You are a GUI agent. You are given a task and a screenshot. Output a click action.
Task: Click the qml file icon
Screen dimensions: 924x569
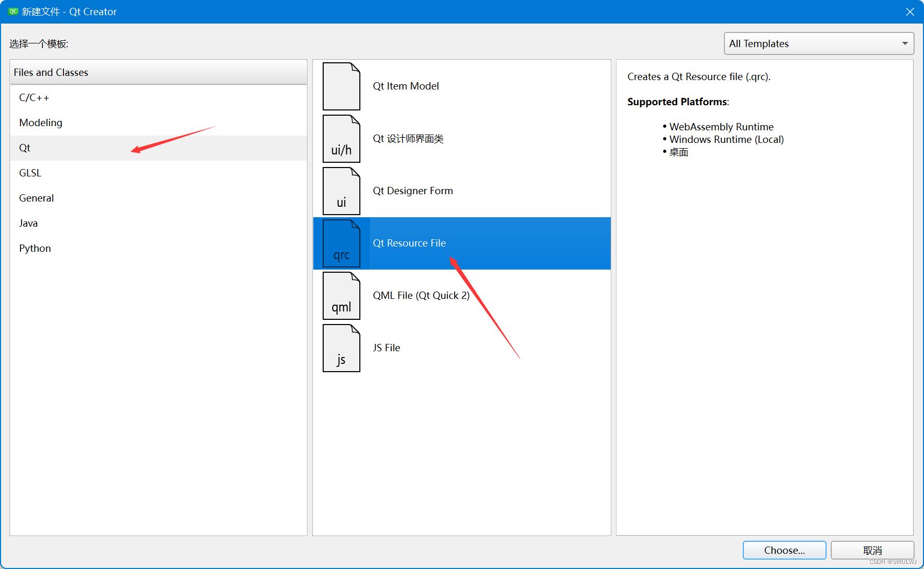(x=342, y=296)
